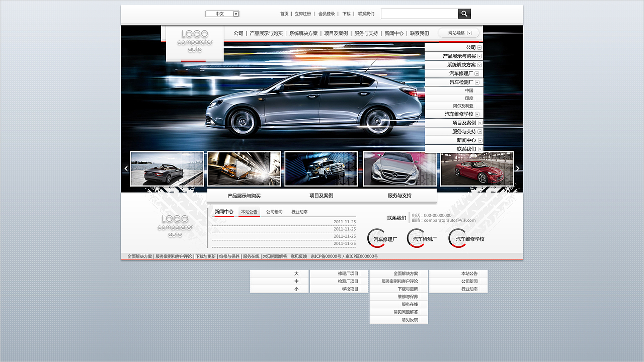Click 联系我们 top utility link
This screenshot has height=362, width=644.
(366, 14)
